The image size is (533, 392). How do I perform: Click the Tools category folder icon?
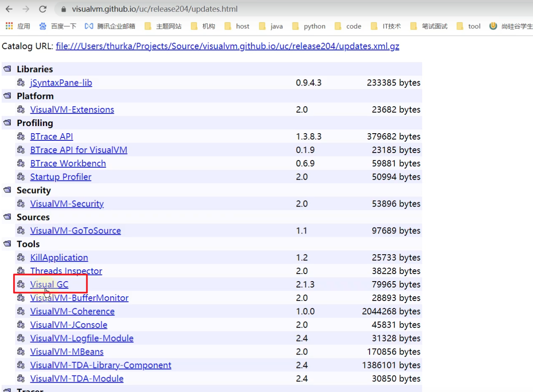(7, 244)
